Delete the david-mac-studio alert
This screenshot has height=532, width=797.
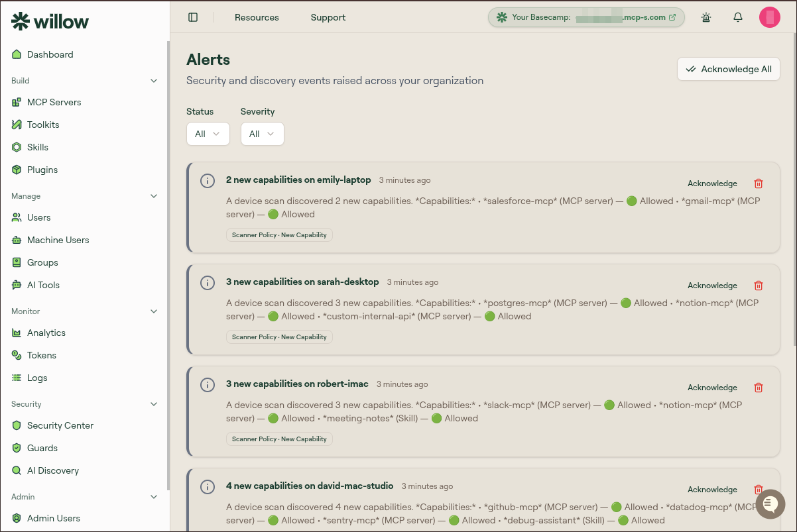coord(759,490)
